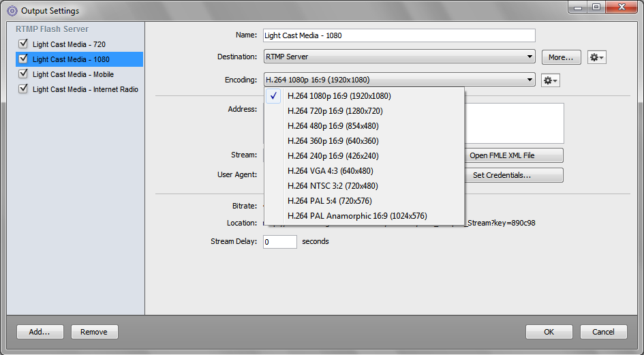
Task: Click the Output Settings title bar icon
Action: tap(12, 11)
